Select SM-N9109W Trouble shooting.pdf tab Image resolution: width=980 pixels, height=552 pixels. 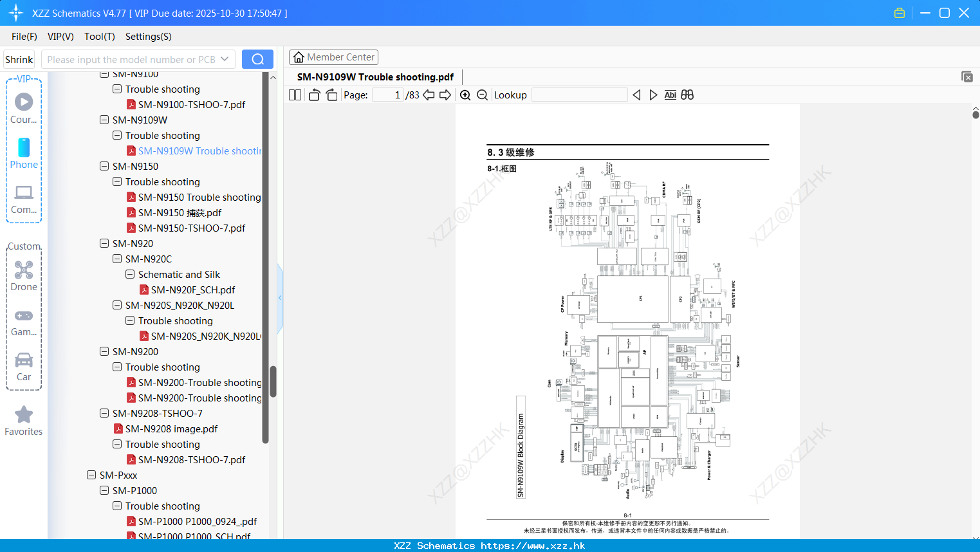[375, 77]
